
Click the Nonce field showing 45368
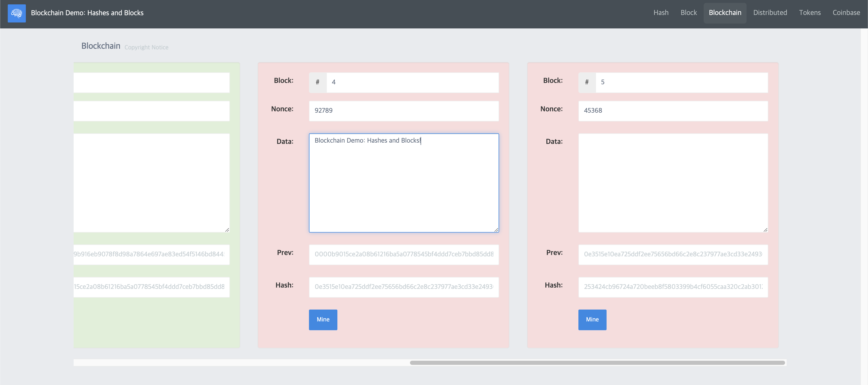[672, 111]
